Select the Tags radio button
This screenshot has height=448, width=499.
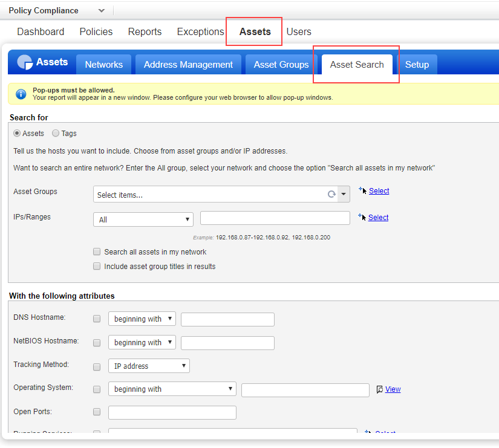click(x=56, y=133)
